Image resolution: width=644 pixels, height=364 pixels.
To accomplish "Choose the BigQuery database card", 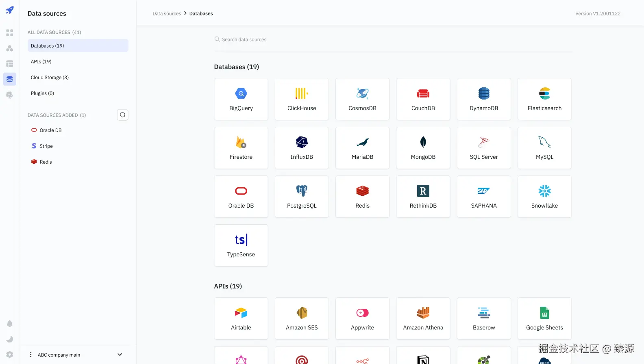I will coord(241,99).
